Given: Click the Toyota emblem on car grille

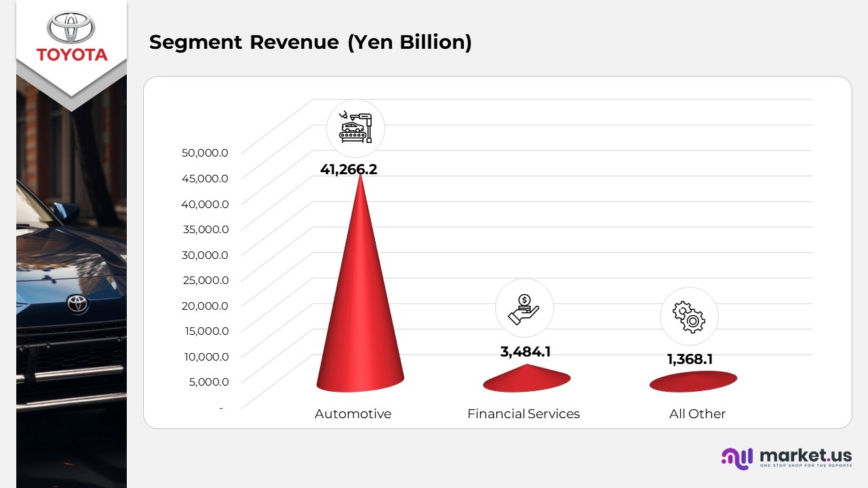Looking at the screenshot, I should click(x=77, y=304).
